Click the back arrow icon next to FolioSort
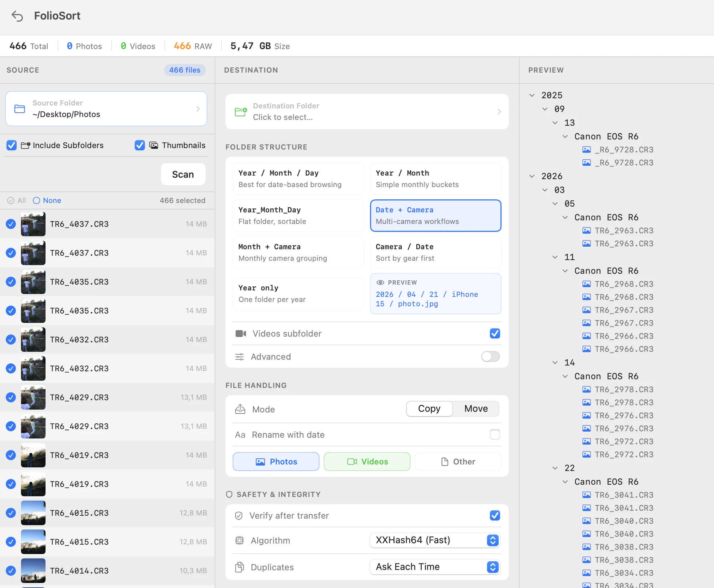The image size is (714, 588). click(x=17, y=16)
